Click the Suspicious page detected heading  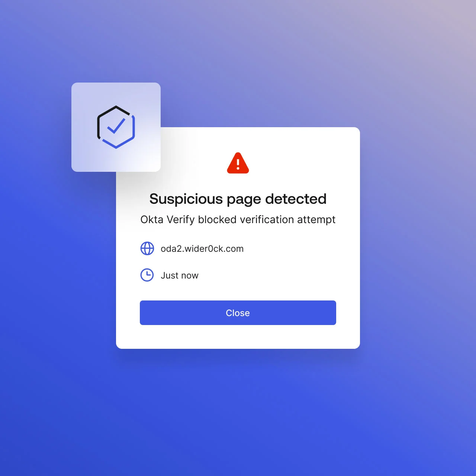(238, 199)
